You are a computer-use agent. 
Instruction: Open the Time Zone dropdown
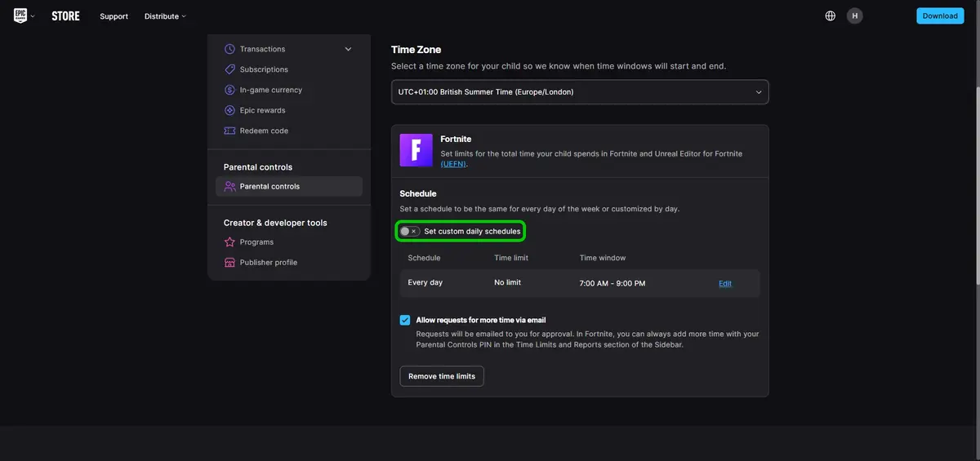580,92
